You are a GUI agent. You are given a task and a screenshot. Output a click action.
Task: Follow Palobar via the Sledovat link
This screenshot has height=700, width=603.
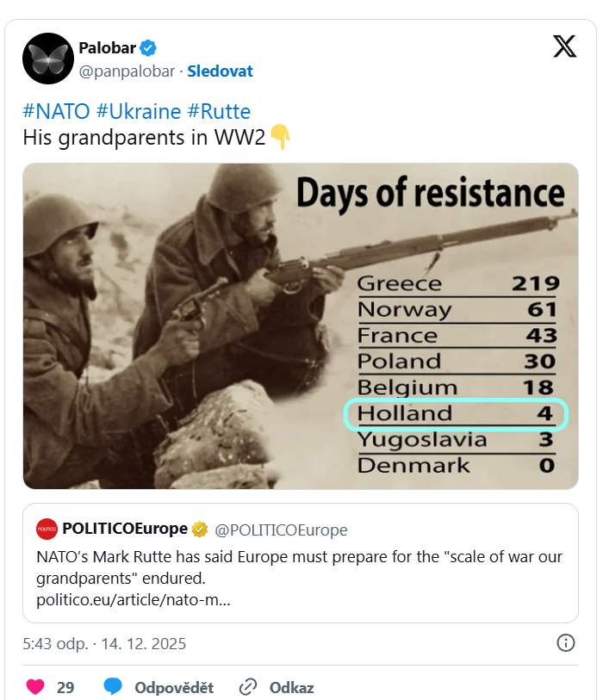(220, 71)
